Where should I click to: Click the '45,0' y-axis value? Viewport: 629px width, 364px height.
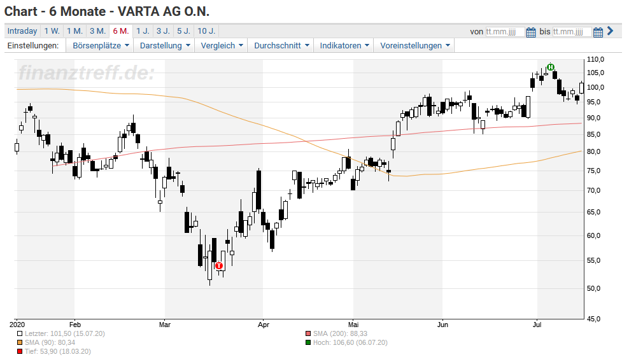point(593,319)
